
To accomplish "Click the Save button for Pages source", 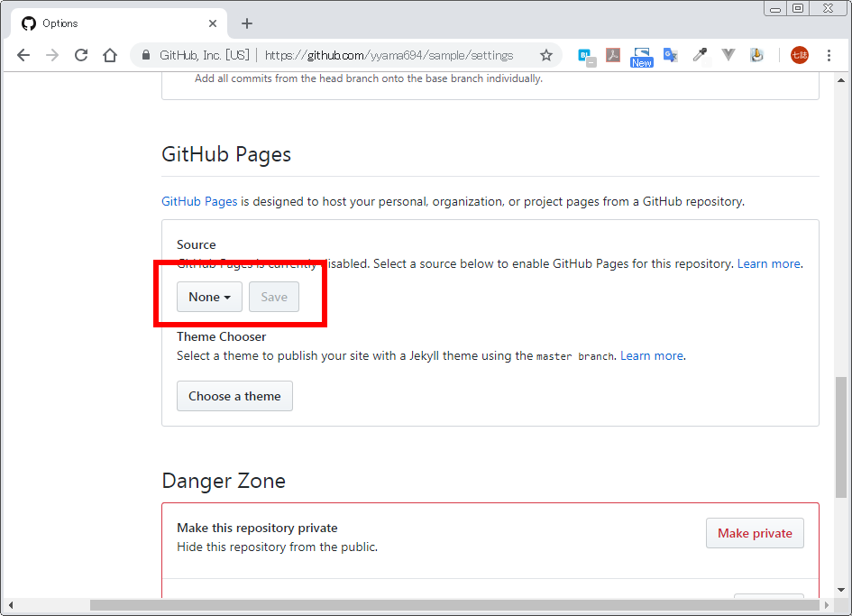I will coord(274,297).
